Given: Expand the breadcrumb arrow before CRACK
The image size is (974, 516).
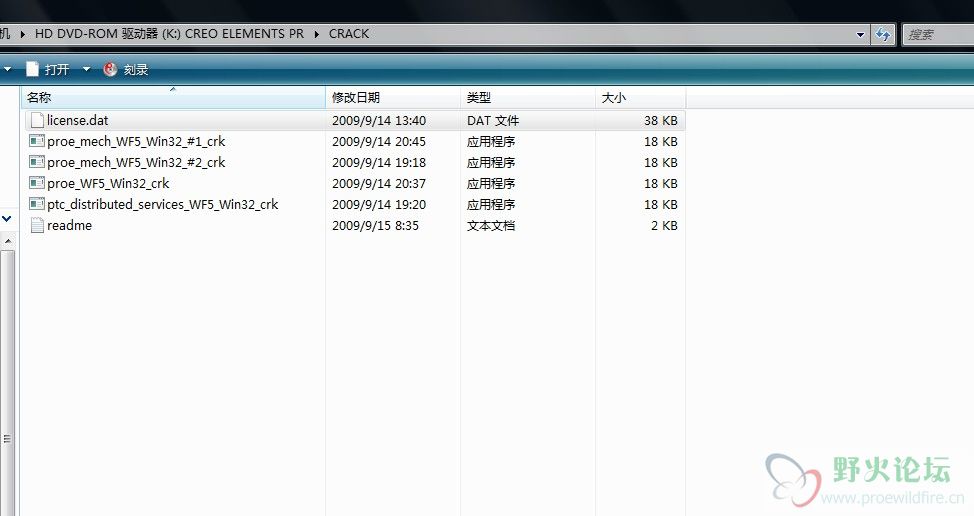Looking at the screenshot, I should pyautogui.click(x=316, y=34).
